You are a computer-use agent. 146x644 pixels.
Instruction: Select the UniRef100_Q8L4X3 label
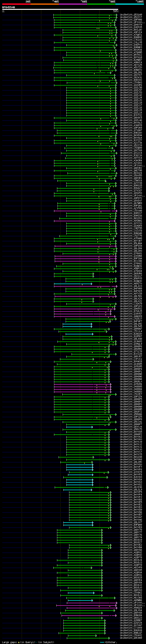[x=131, y=286]
